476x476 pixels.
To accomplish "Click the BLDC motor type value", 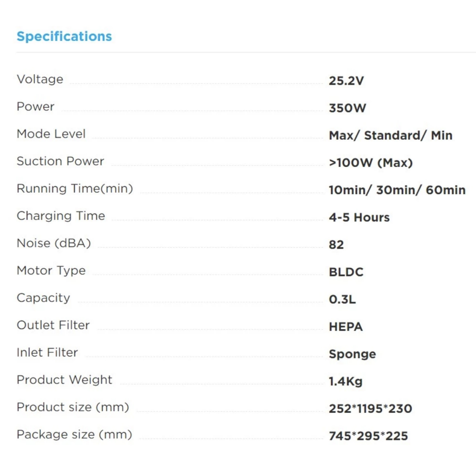I will click(346, 272).
